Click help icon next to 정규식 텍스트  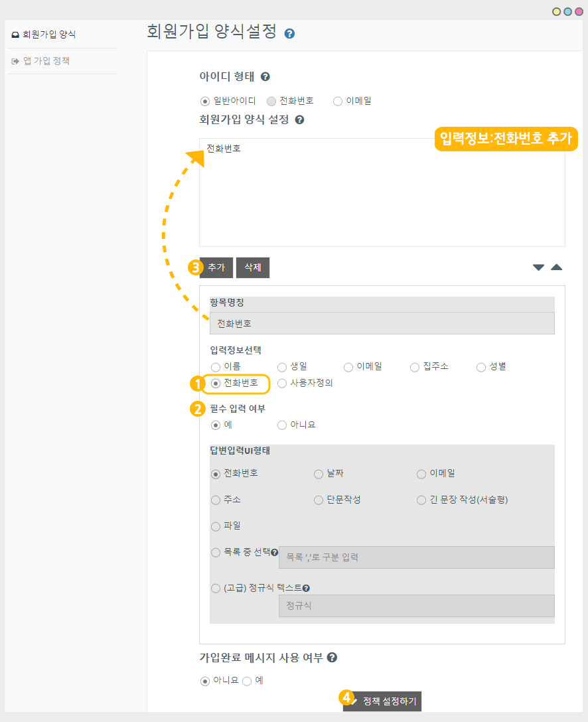[x=306, y=588]
